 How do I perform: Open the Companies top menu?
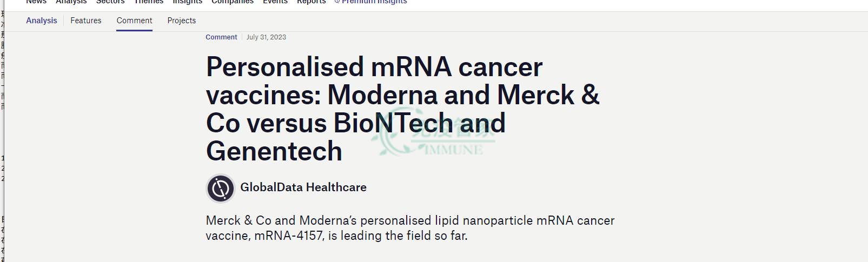point(233,2)
